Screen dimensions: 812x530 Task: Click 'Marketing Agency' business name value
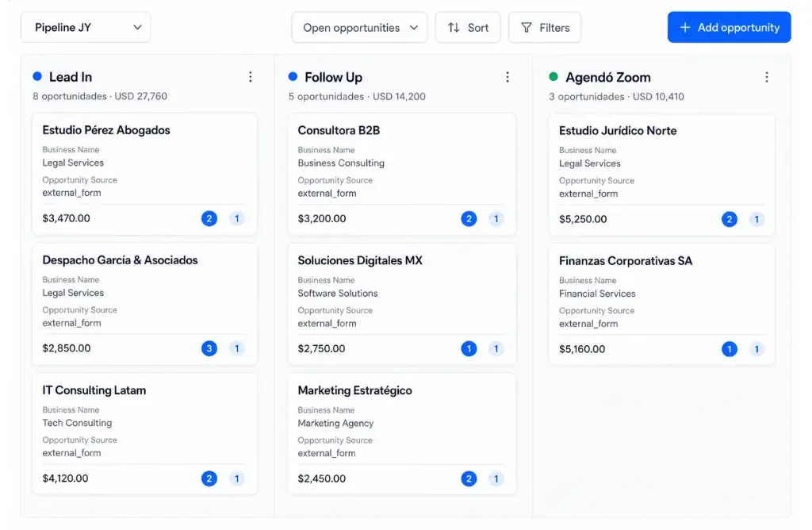(335, 424)
